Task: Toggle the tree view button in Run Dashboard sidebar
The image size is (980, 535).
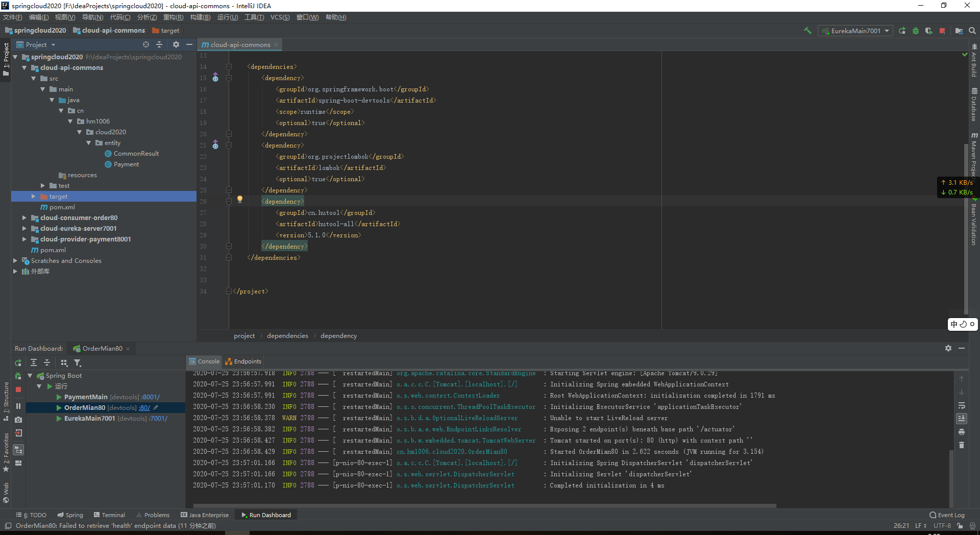Action: 18,450
